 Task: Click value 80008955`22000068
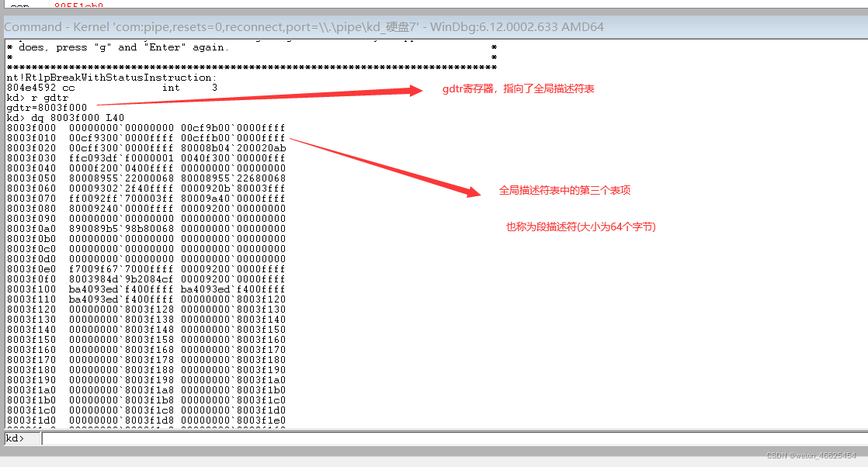click(121, 178)
